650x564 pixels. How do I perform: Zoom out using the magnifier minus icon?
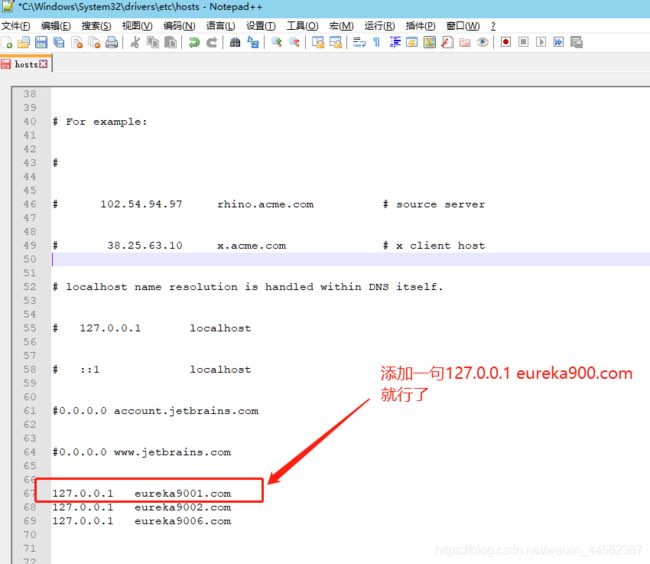294,42
